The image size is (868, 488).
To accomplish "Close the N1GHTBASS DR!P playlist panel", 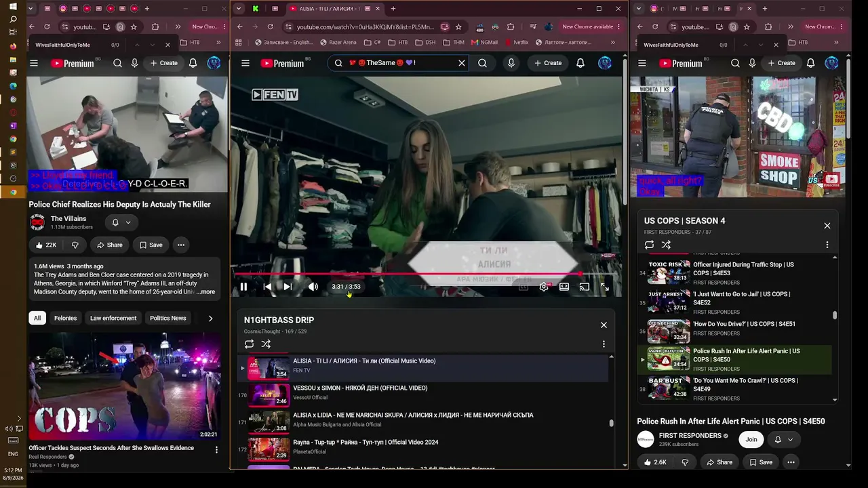I will click(604, 325).
